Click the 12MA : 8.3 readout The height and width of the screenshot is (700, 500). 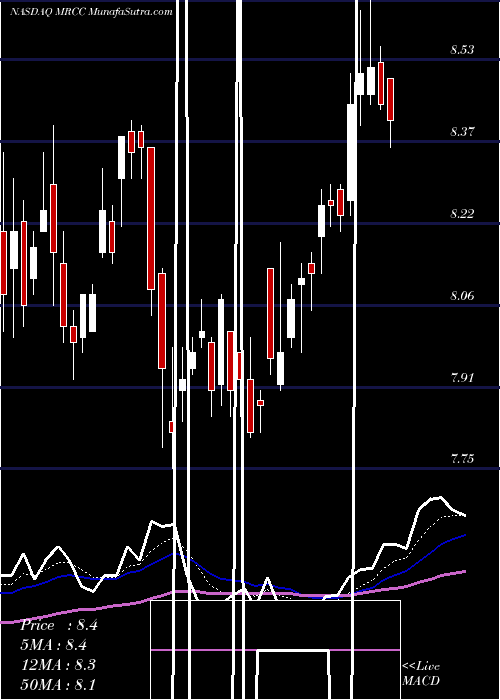(x=58, y=665)
